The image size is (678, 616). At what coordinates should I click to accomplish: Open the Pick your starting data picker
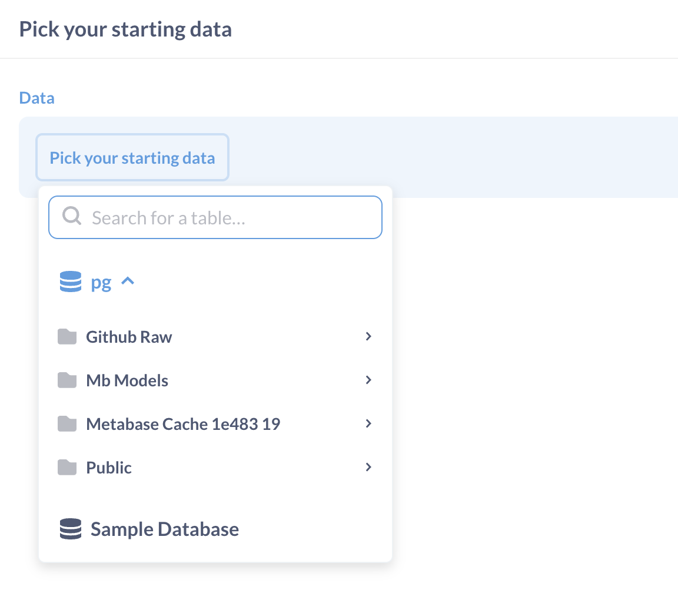tap(132, 157)
